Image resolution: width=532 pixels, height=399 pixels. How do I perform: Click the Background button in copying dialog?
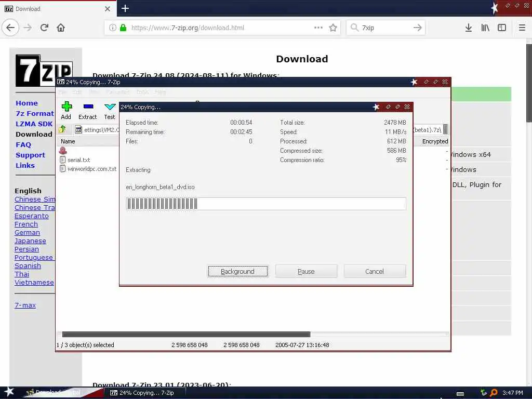click(x=237, y=271)
